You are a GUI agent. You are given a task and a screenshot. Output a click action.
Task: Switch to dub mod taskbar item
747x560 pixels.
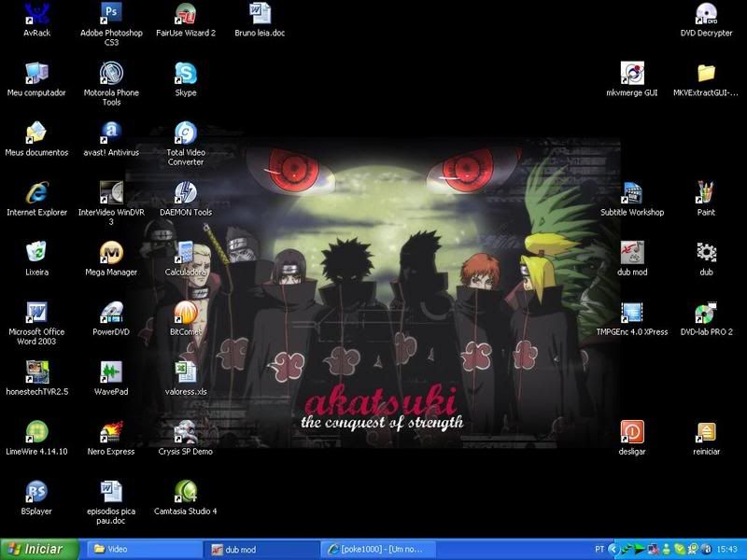[261, 550]
